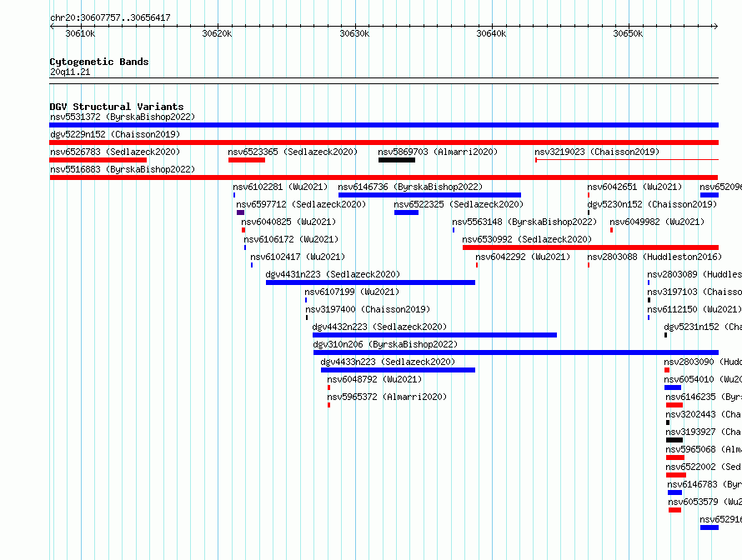This screenshot has width=742, height=560.
Task: Select the nsv3197103 variant label
Action: (694, 292)
